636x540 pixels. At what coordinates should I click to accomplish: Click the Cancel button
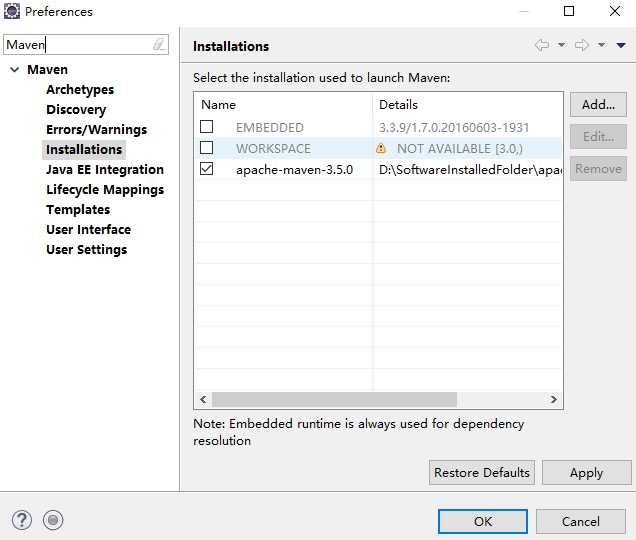580,521
